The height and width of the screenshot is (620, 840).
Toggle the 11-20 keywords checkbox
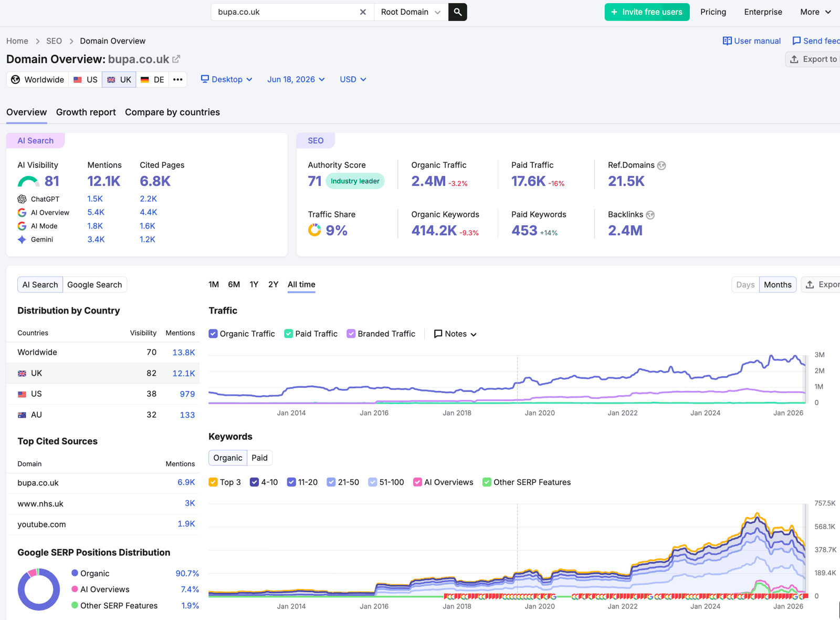[291, 482]
